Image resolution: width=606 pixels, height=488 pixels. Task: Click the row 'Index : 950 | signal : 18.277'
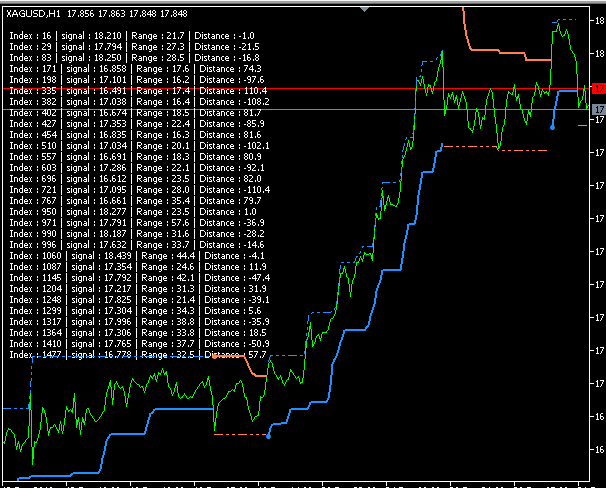(x=133, y=212)
